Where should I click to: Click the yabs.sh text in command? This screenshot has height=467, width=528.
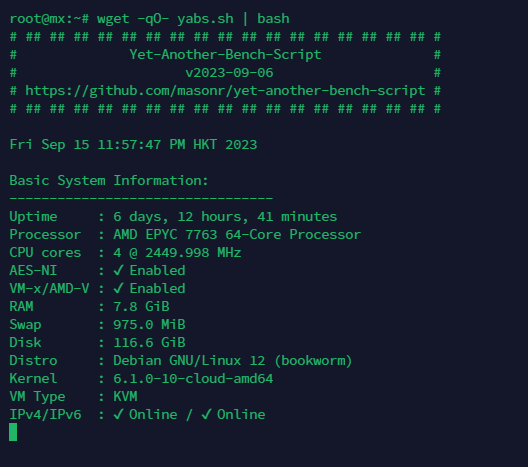click(x=205, y=19)
